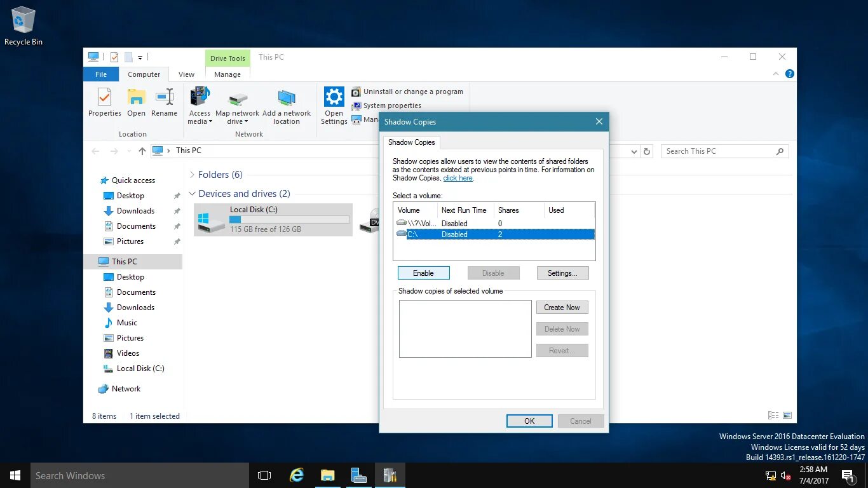This screenshot has height=488, width=868.
Task: Open Settings via the gear icon
Action: pyautogui.click(x=334, y=97)
